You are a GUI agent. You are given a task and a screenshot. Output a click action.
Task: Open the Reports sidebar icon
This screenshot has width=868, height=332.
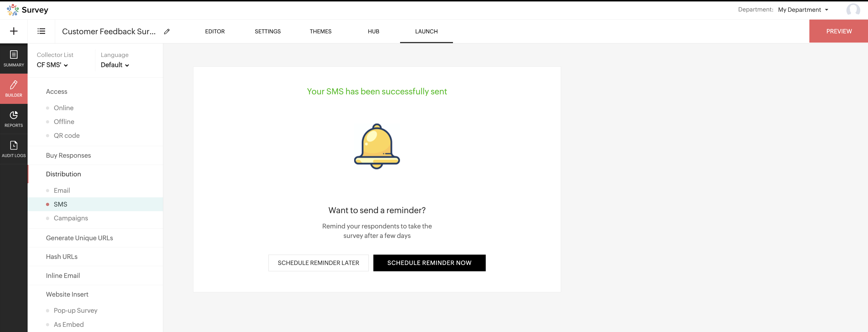(x=14, y=119)
